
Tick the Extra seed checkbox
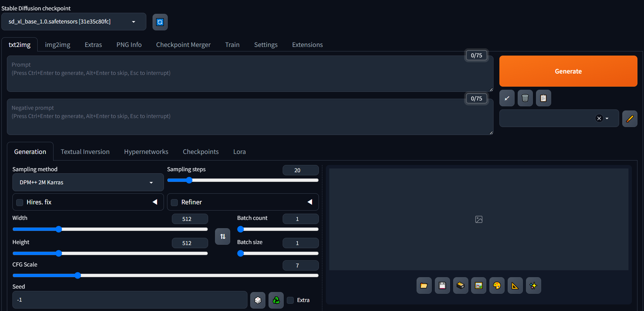291,300
